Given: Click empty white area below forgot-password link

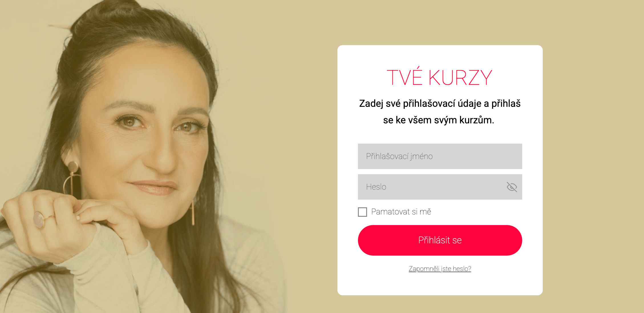Looking at the screenshot, I should pyautogui.click(x=440, y=284).
